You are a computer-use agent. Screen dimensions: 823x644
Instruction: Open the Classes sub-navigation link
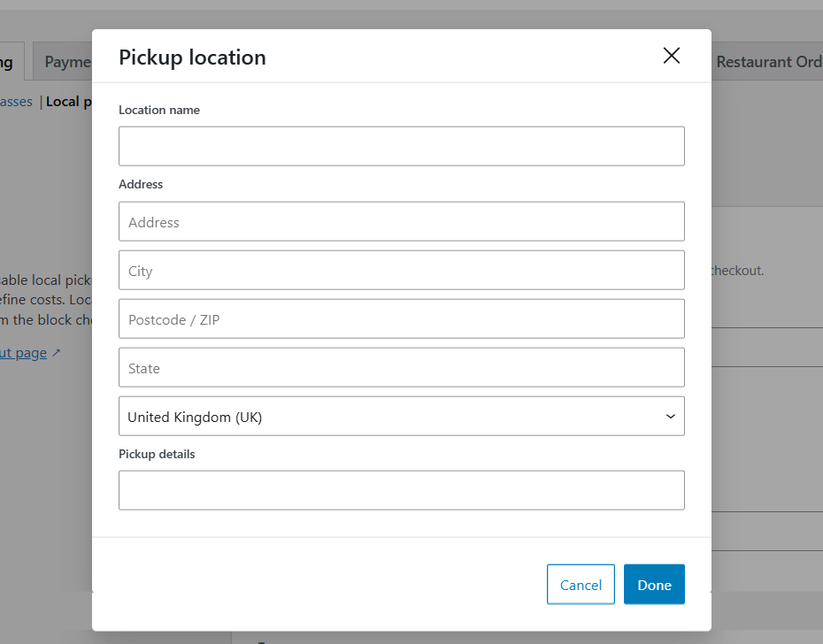tap(16, 102)
